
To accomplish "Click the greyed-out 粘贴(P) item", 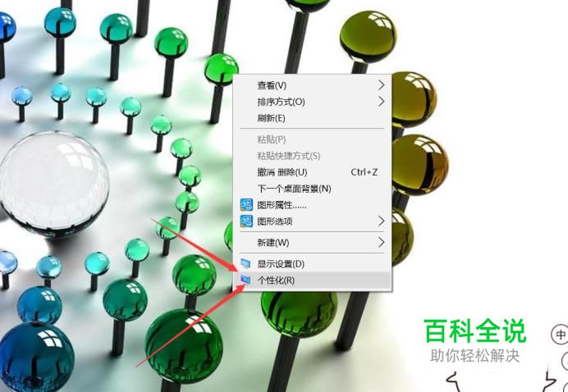I will (x=315, y=139).
